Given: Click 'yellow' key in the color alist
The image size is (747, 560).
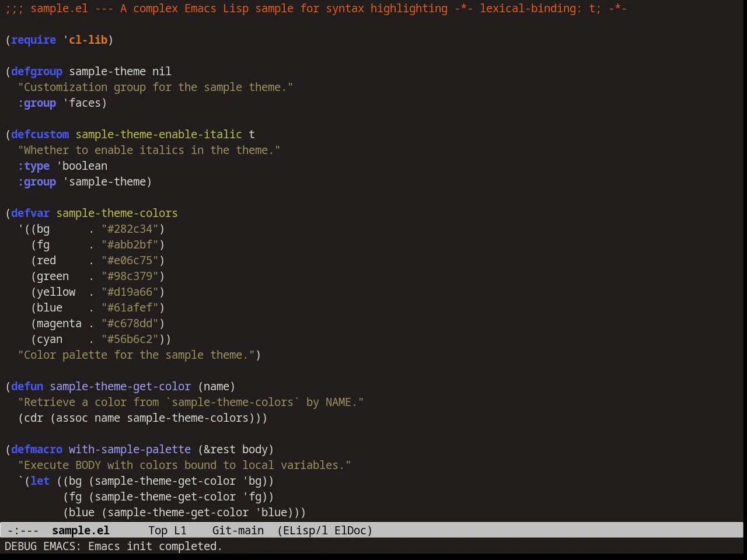Looking at the screenshot, I should (56, 292).
